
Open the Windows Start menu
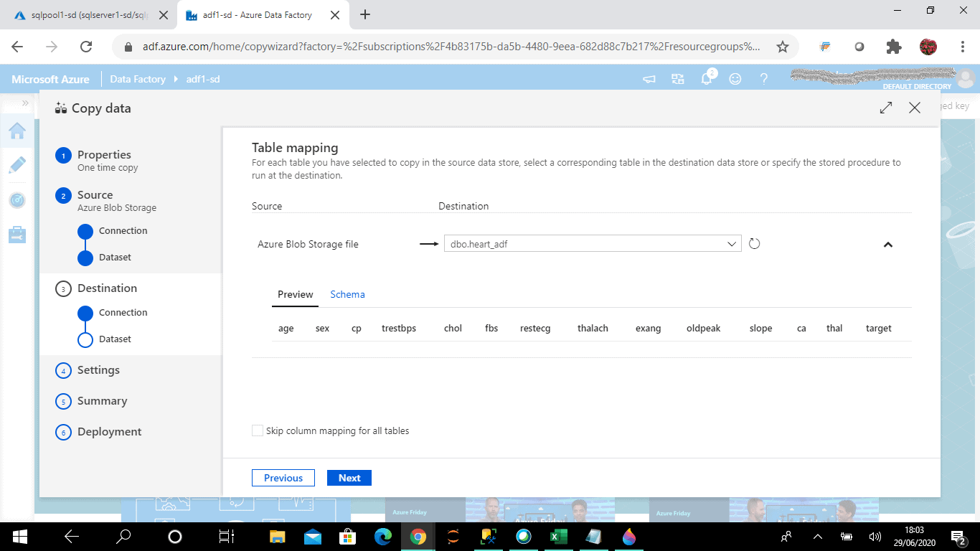[x=19, y=536]
